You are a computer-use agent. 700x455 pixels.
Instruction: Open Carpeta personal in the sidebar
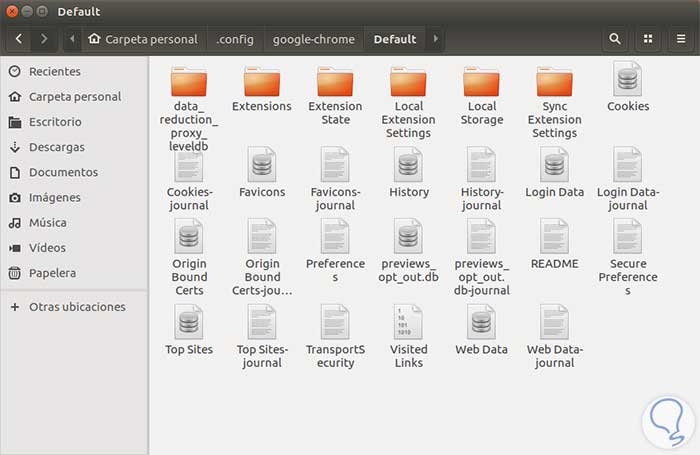(74, 96)
